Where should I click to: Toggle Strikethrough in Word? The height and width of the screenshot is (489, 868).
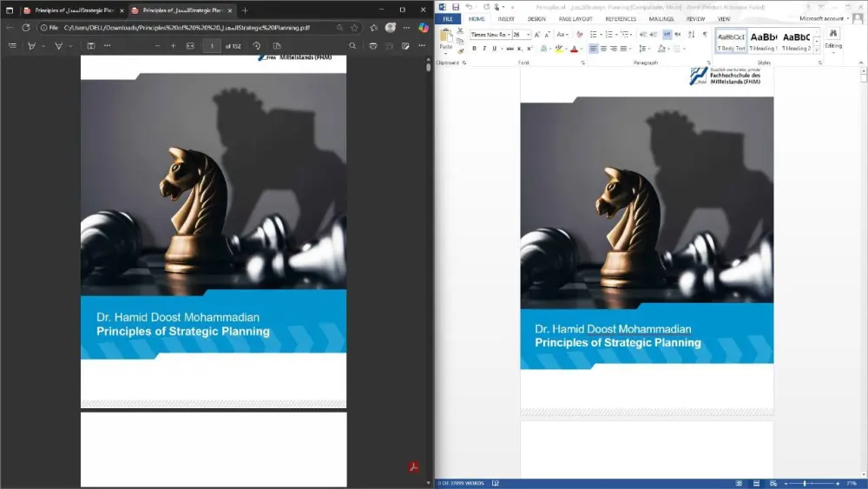(510, 49)
